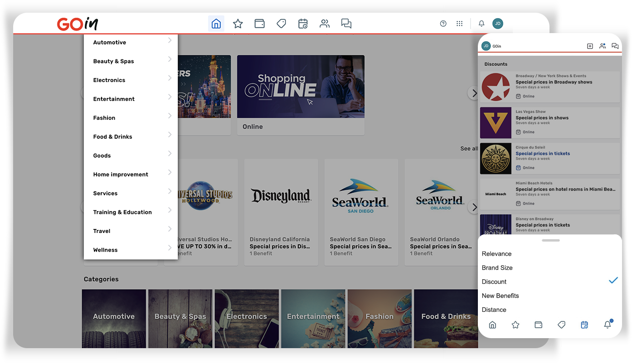The image size is (632, 364).
Task: Open the Automotive category tile
Action: (x=114, y=318)
